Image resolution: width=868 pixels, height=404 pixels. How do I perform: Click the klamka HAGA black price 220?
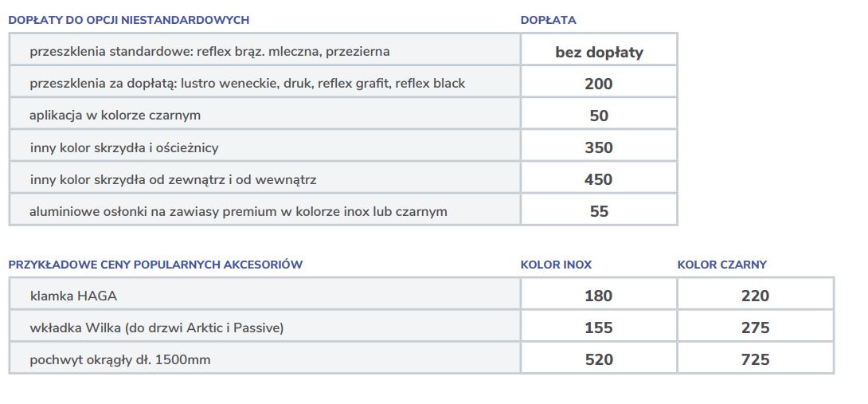(x=755, y=296)
